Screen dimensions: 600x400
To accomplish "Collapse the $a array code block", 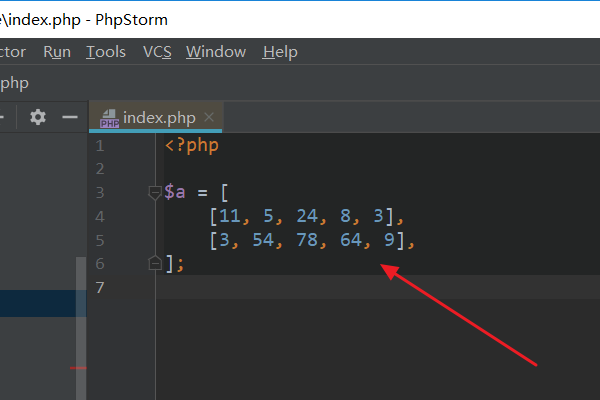I will coord(155,193).
